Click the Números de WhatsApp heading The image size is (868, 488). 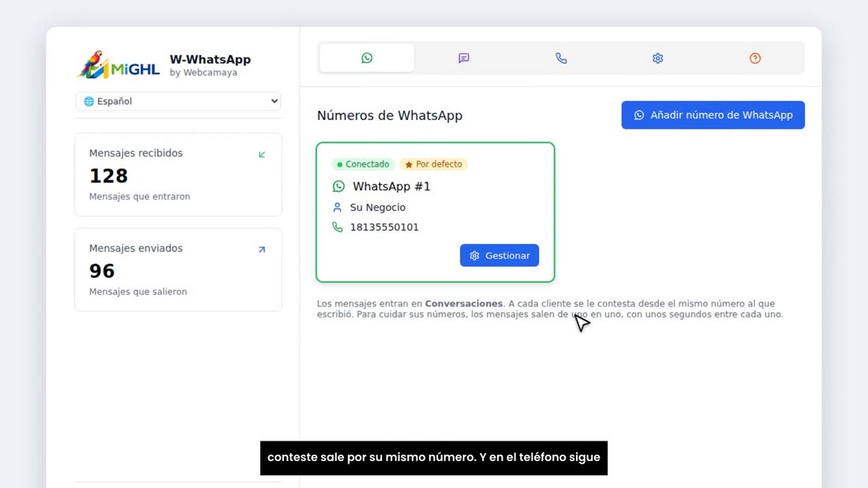390,115
